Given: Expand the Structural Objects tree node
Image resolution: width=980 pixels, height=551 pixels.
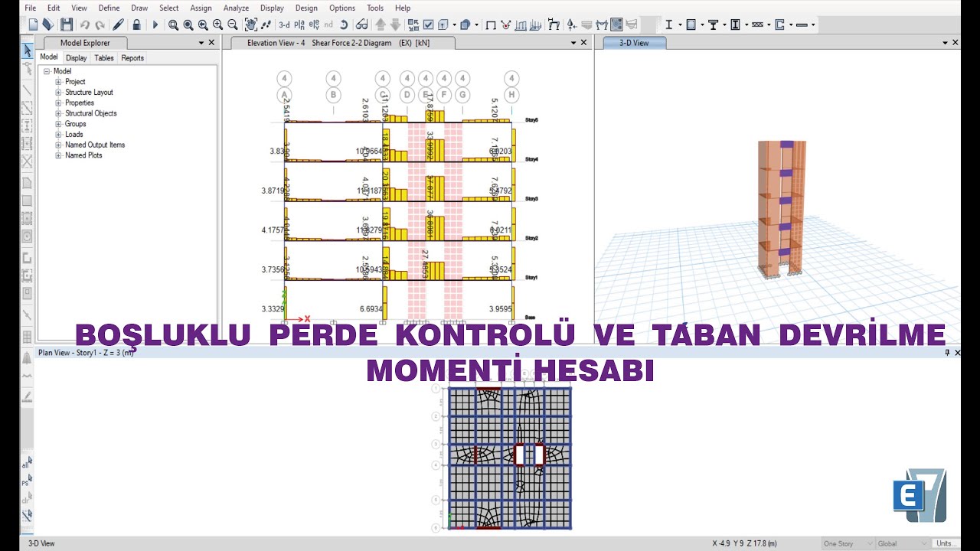Looking at the screenshot, I should [x=58, y=113].
